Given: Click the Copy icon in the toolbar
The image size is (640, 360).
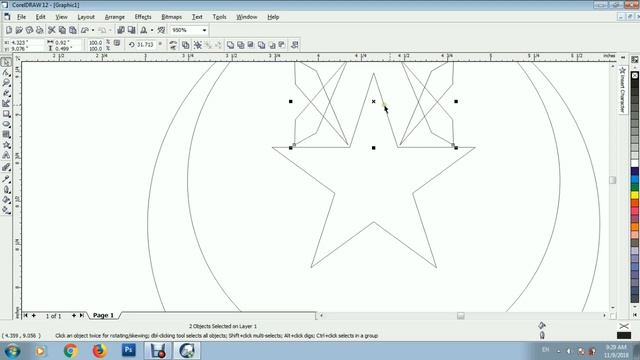Looking at the screenshot, I should point(62,30).
